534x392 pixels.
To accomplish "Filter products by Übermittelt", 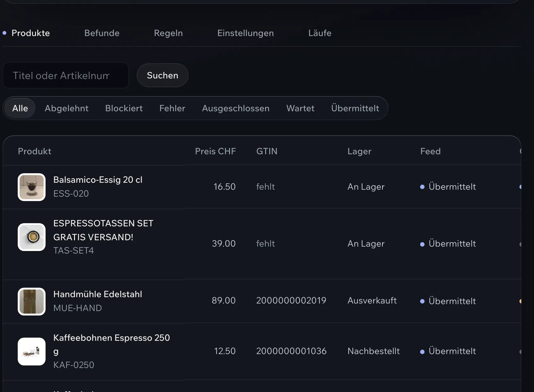I will pos(355,108).
